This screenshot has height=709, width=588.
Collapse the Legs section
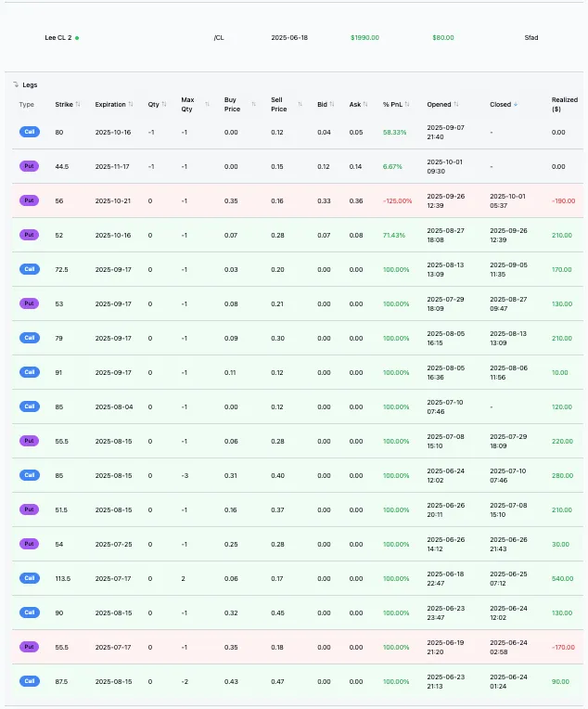[x=16, y=84]
